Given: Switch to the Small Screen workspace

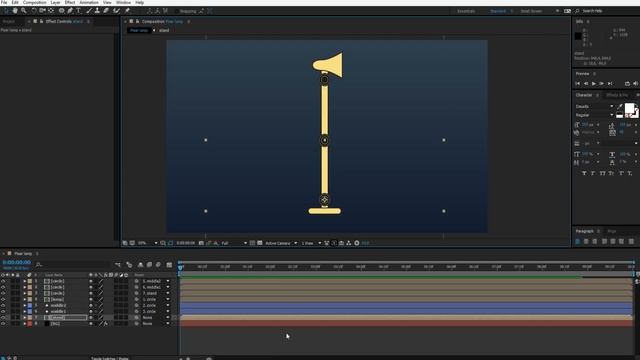Looking at the screenshot, I should (531, 11).
